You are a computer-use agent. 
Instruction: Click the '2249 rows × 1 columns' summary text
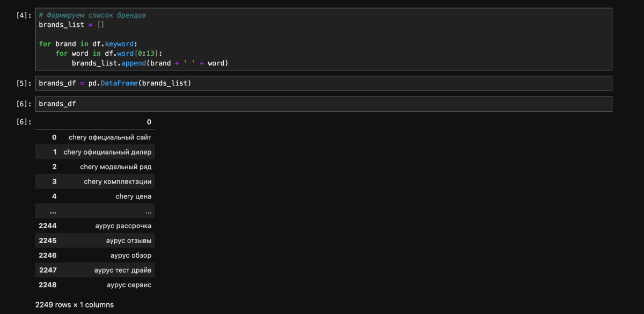pos(75,305)
